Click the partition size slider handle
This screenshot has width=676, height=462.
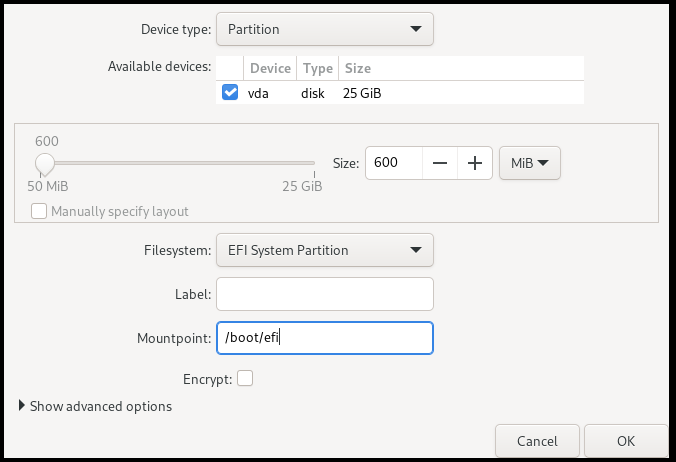point(45,163)
